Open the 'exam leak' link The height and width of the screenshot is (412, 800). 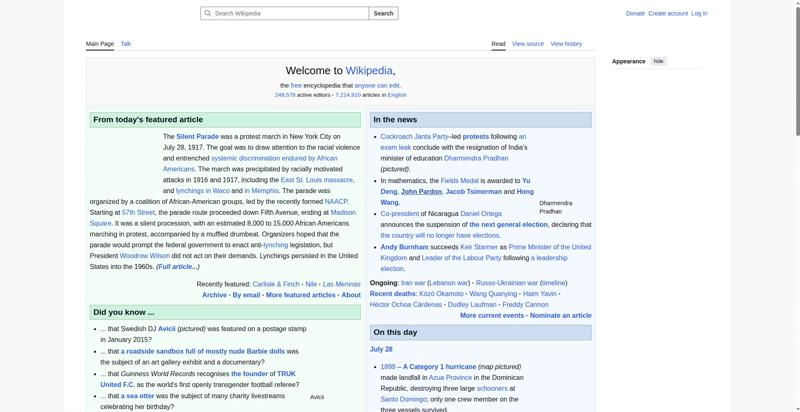(x=453, y=142)
